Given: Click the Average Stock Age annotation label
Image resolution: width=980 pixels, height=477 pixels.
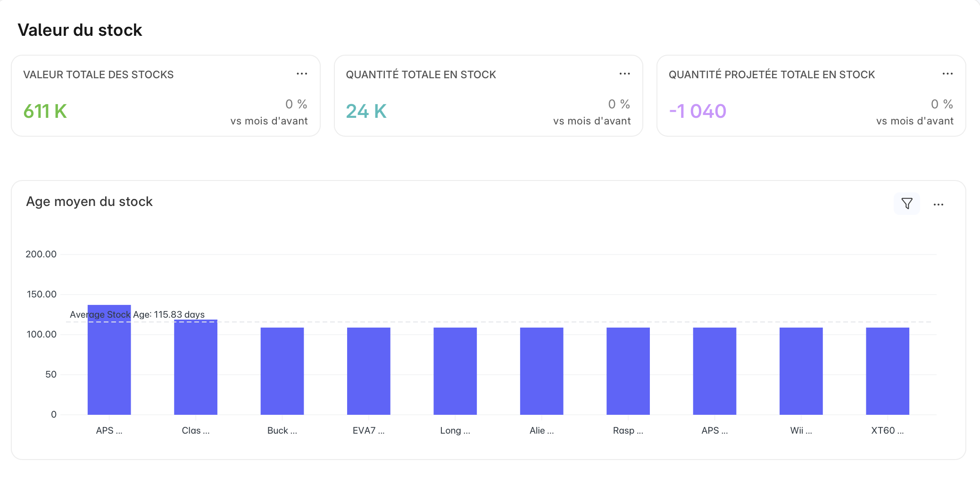Looking at the screenshot, I should coord(137,314).
